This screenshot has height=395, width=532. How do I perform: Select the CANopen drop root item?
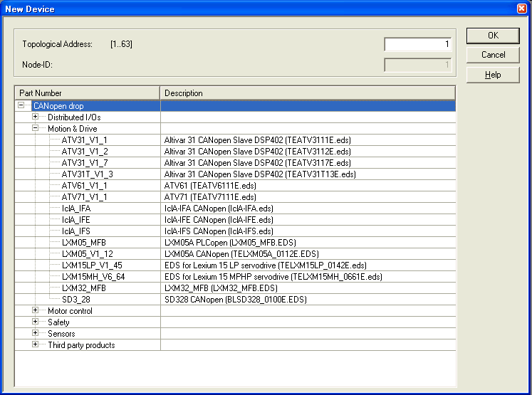pyautogui.click(x=58, y=106)
